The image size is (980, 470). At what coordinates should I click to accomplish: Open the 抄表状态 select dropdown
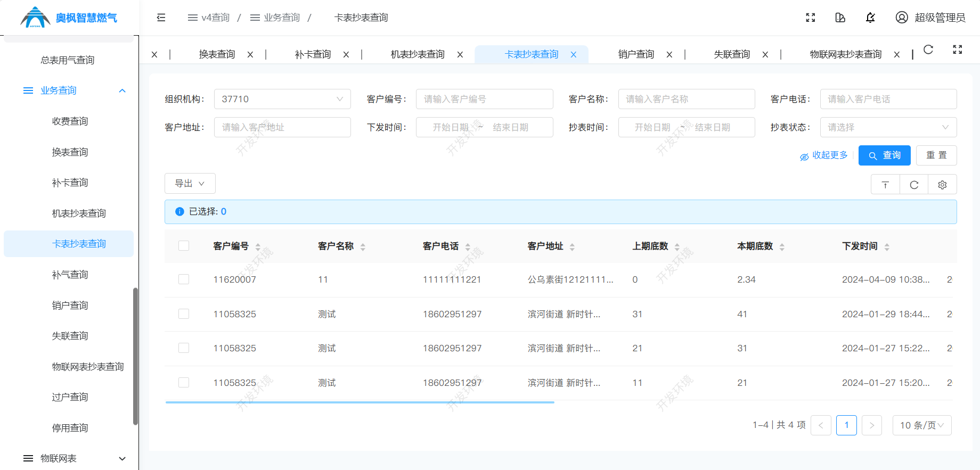click(x=888, y=127)
